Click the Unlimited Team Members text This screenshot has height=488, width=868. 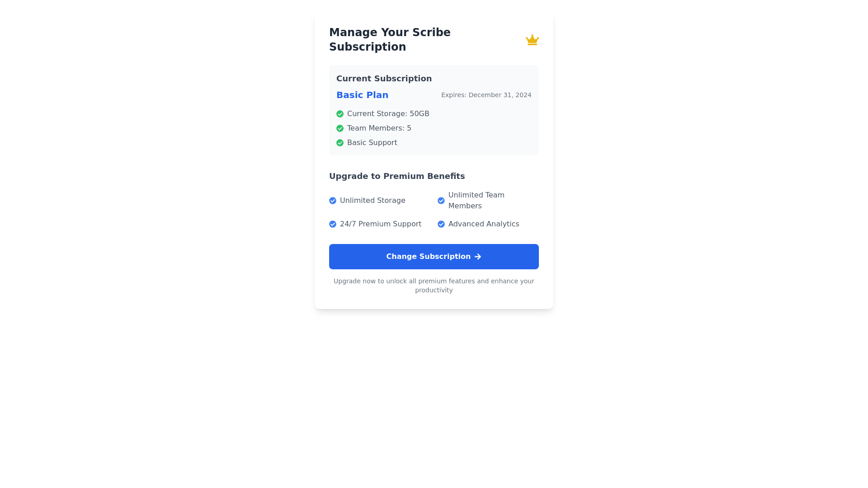tap(476, 201)
